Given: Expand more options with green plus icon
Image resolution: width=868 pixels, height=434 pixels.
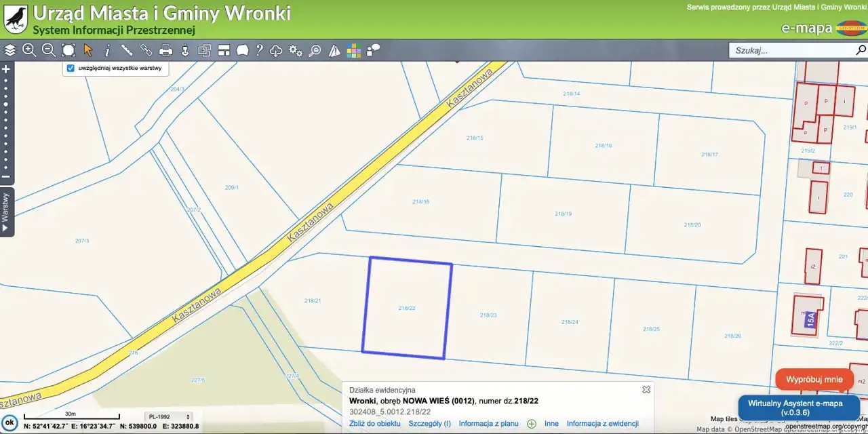Looking at the screenshot, I should pos(532,424).
